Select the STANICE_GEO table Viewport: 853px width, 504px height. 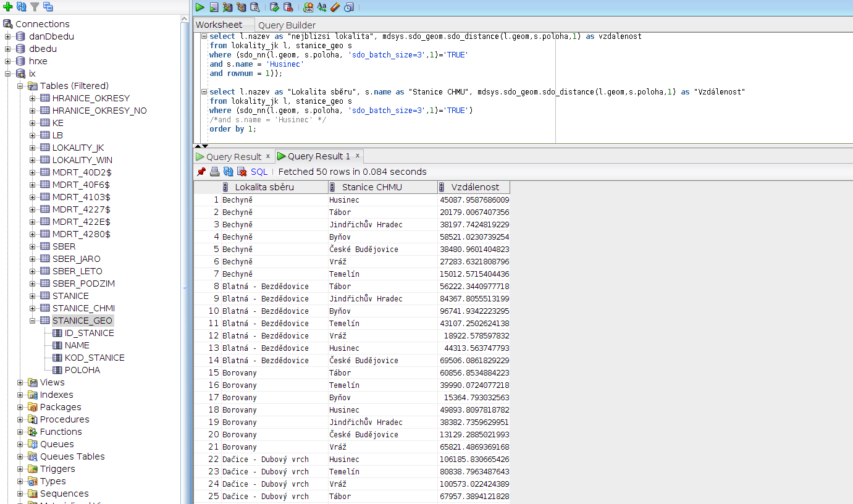point(82,321)
